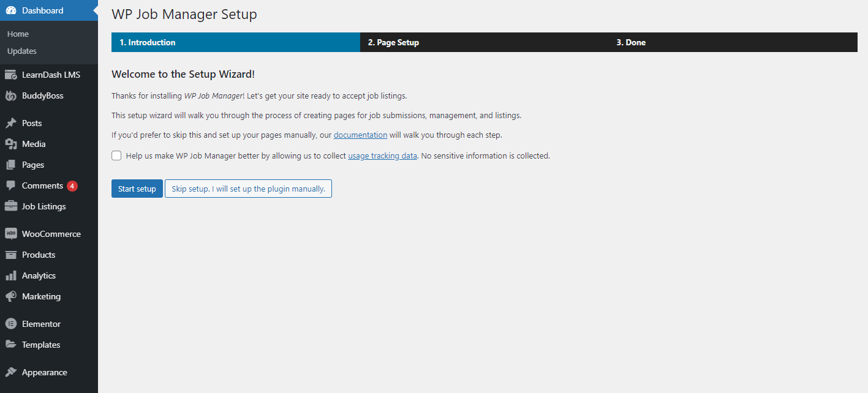Image resolution: width=868 pixels, height=393 pixels.
Task: Open the documentation link
Action: (x=360, y=135)
